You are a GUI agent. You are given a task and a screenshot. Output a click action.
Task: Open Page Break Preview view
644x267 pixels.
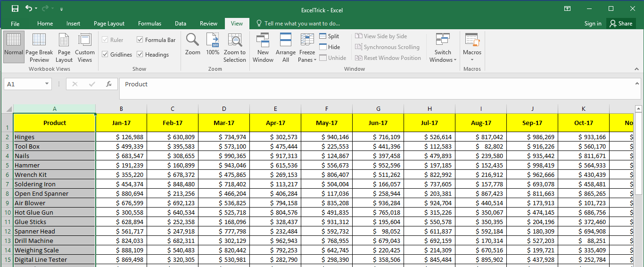(x=39, y=47)
